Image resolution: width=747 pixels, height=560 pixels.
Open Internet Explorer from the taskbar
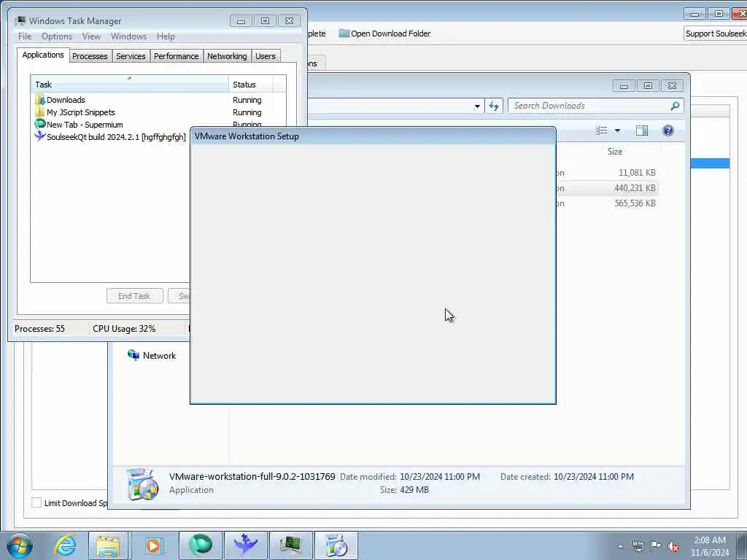point(65,545)
